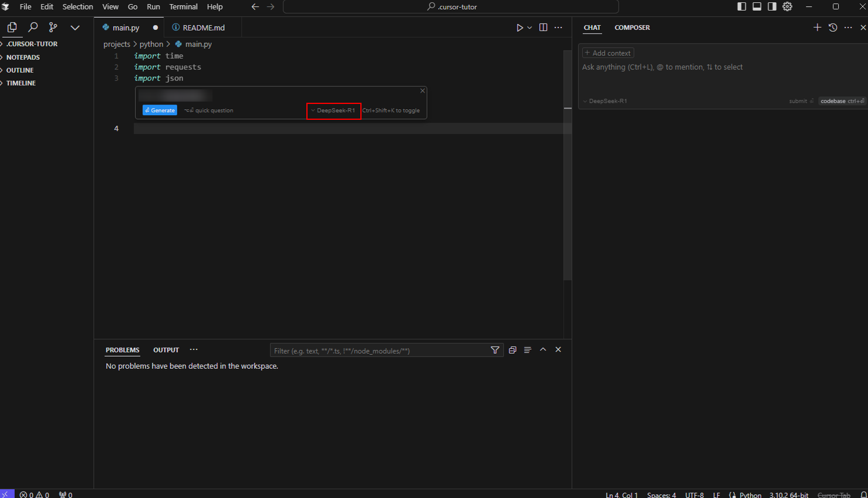Open the Edit menu
Image resolution: width=868 pixels, height=498 pixels.
pos(47,7)
